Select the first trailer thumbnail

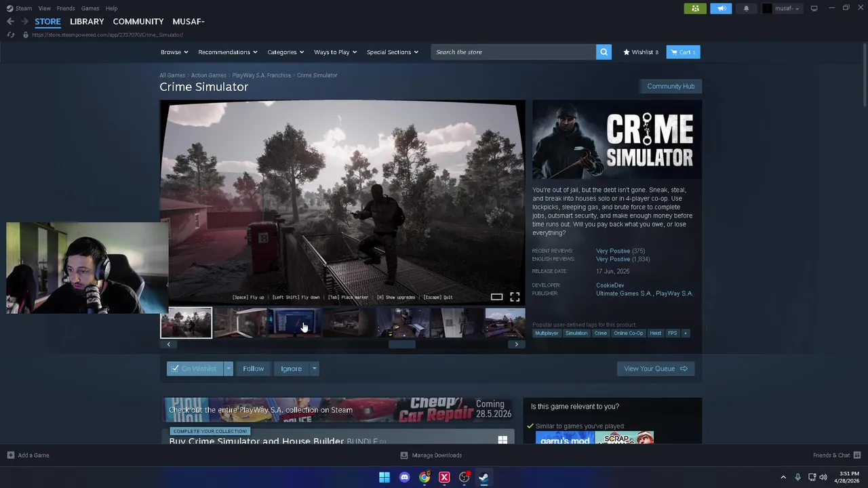186,323
